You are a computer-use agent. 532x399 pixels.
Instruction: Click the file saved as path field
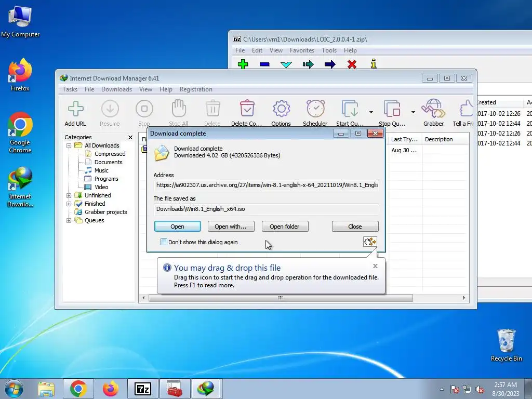coord(267,209)
